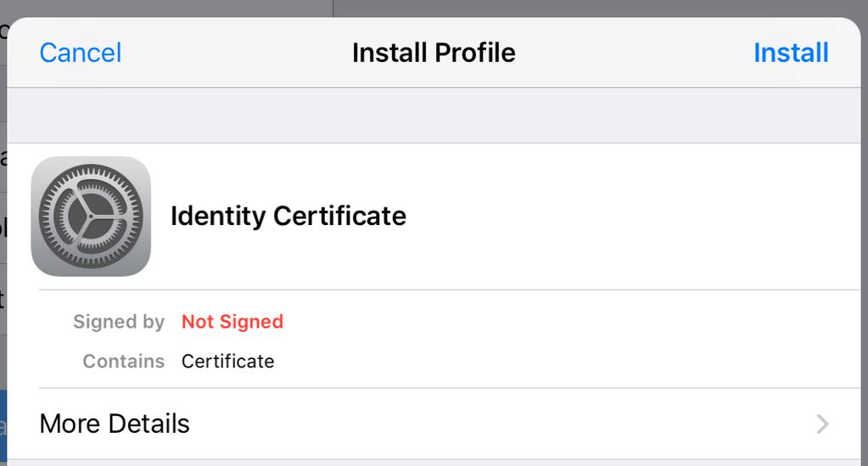Install the Identity Certificate profile
This screenshot has height=466, width=868.
tap(791, 53)
